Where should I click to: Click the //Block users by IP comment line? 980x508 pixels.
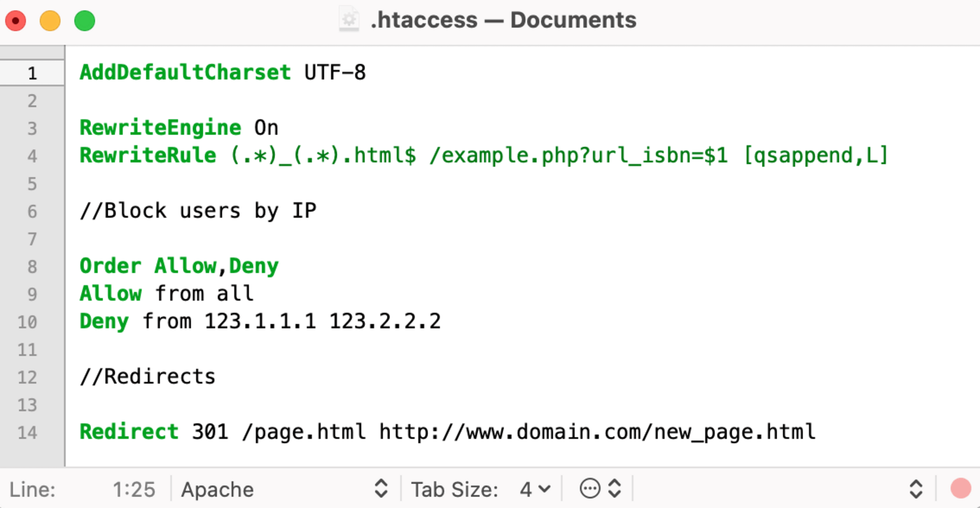(197, 211)
